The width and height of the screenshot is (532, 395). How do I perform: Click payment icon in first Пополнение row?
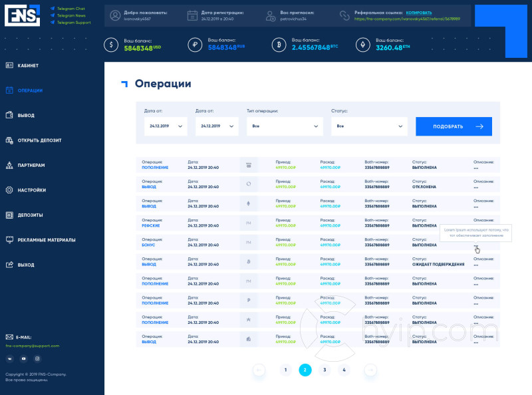tap(248, 165)
